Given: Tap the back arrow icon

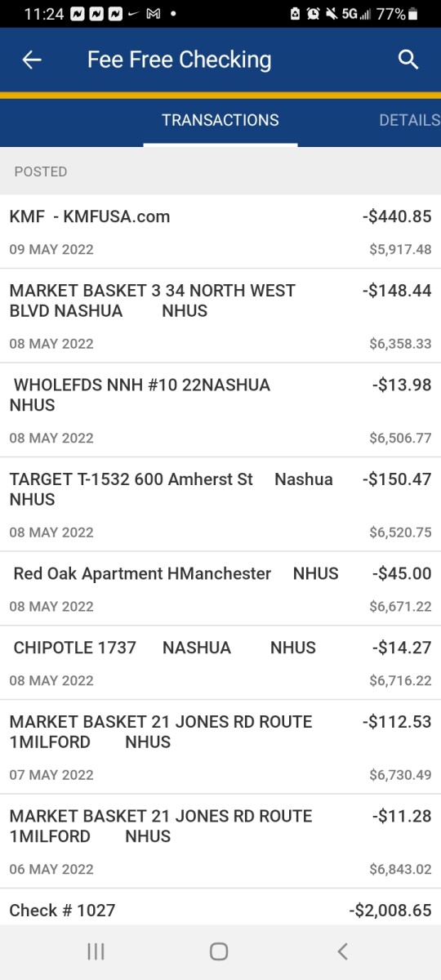Looking at the screenshot, I should pyautogui.click(x=32, y=60).
